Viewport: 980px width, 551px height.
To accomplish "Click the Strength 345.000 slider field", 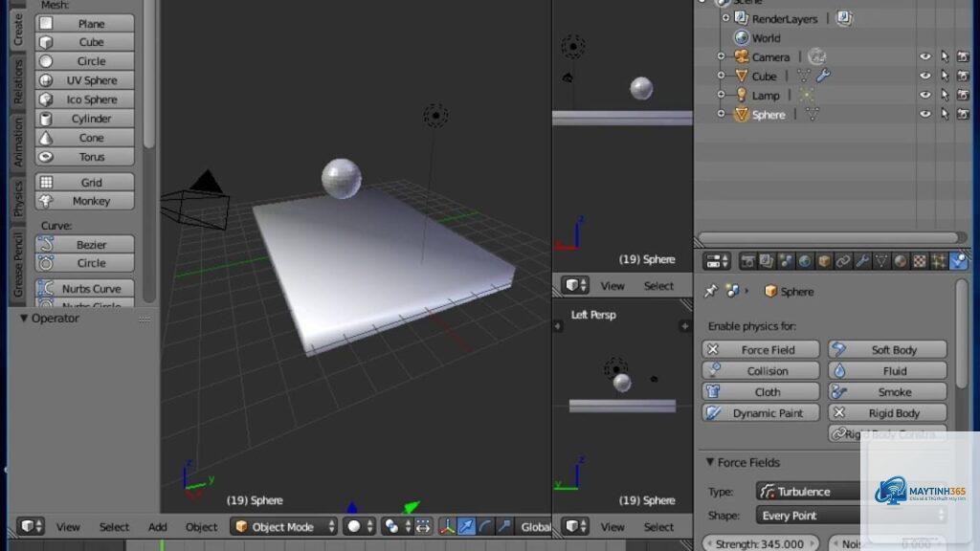I will [760, 543].
